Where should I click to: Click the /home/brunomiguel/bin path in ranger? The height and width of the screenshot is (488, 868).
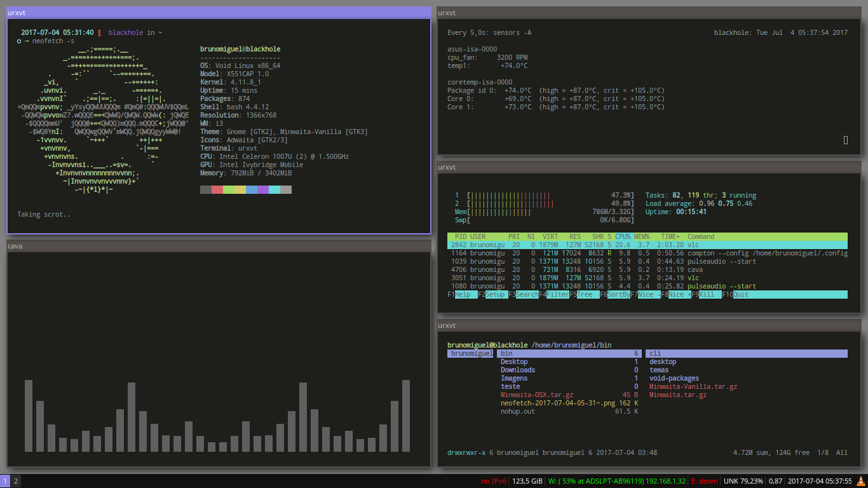click(571, 345)
